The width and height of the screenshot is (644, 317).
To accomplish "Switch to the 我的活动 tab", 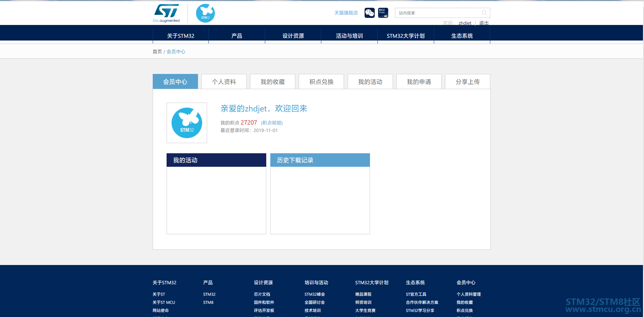I will point(370,82).
